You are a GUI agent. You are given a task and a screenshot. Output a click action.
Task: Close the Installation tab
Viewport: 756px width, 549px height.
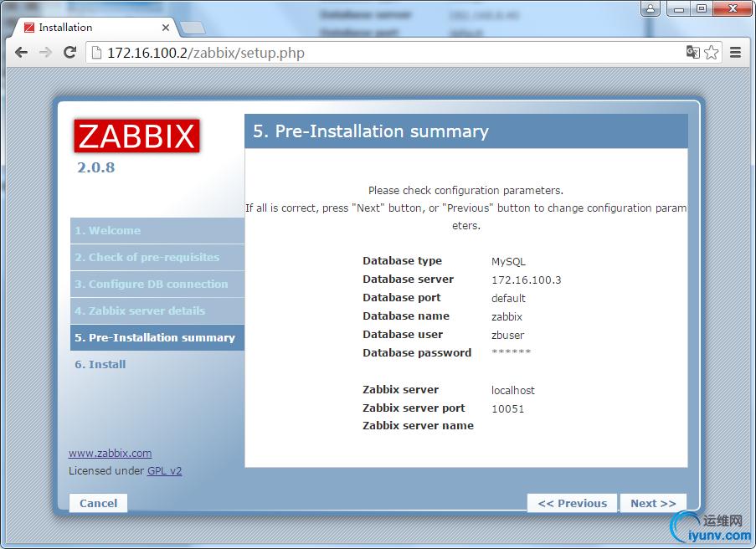coord(166,28)
